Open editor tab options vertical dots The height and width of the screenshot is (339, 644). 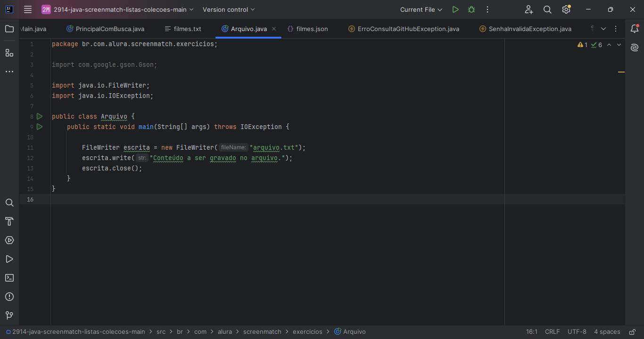pos(616,29)
